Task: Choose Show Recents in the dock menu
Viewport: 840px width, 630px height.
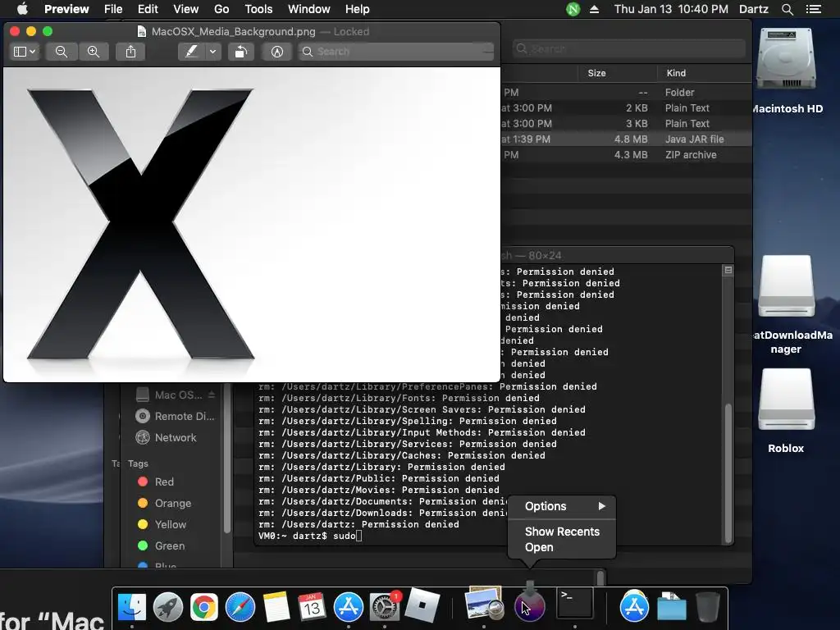Action: [x=562, y=532]
